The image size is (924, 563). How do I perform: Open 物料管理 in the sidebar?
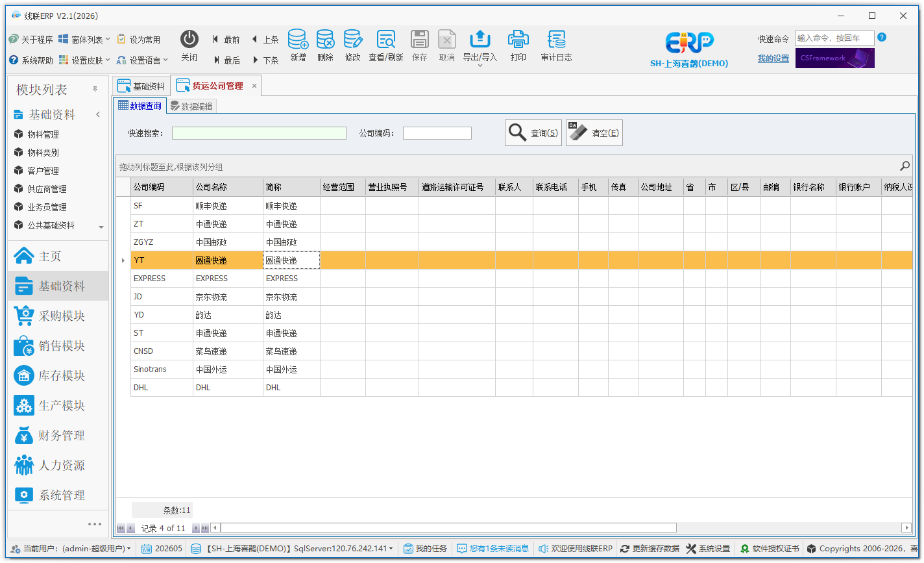[x=43, y=134]
